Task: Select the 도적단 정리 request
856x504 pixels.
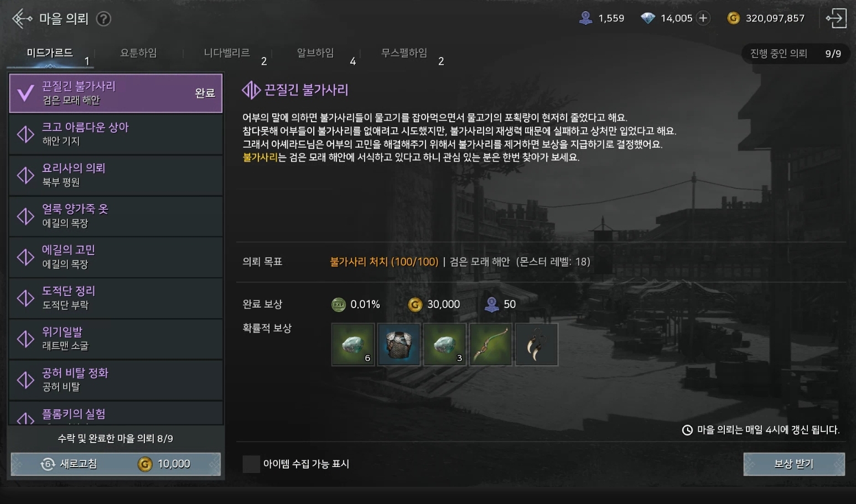Action: click(x=116, y=298)
